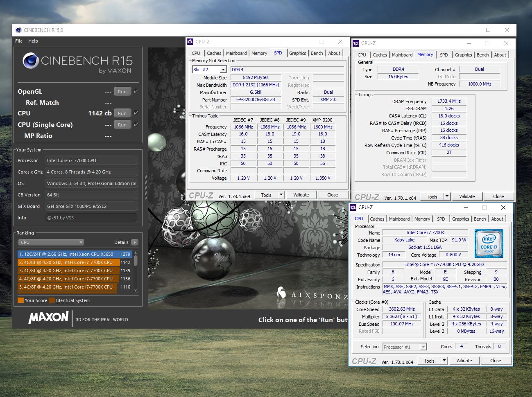
Task: Select Memory tab in SPD window
Action: click(259, 53)
